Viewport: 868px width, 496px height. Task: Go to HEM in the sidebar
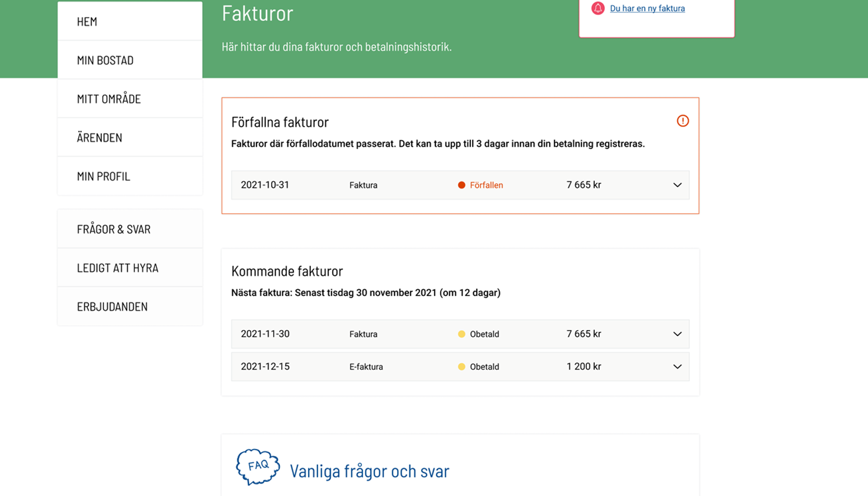[87, 22]
